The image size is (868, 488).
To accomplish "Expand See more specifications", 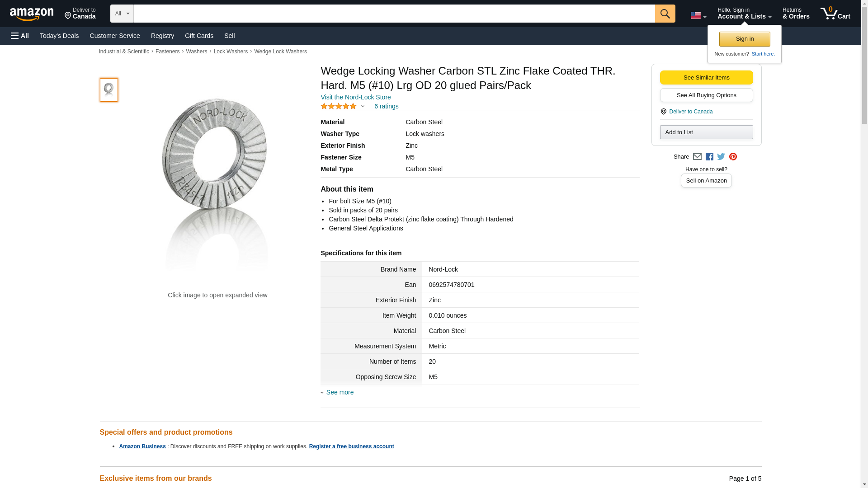I will pyautogui.click(x=340, y=392).
